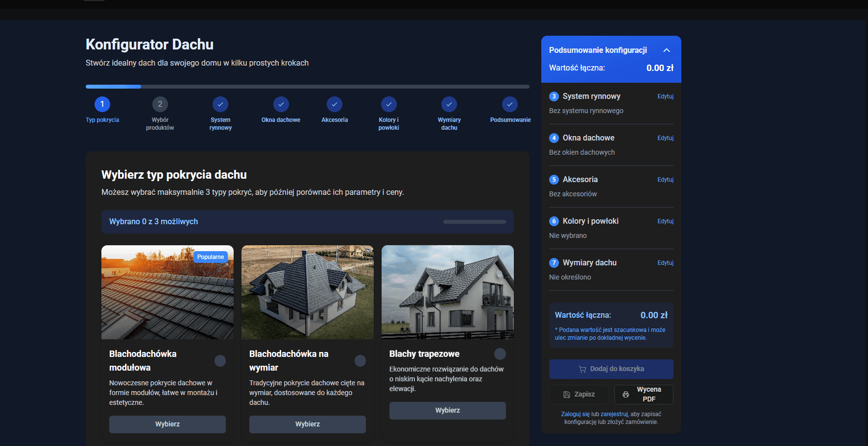Viewport: 868px width, 446px height.
Task: Toggle Blachodachówka na wymiar selection circle
Action: pos(361,361)
